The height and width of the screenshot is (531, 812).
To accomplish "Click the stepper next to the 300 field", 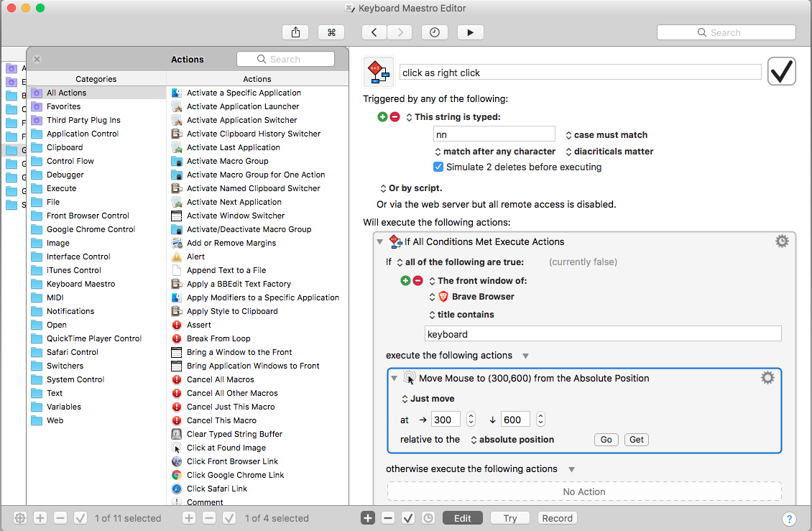I will click(x=471, y=419).
